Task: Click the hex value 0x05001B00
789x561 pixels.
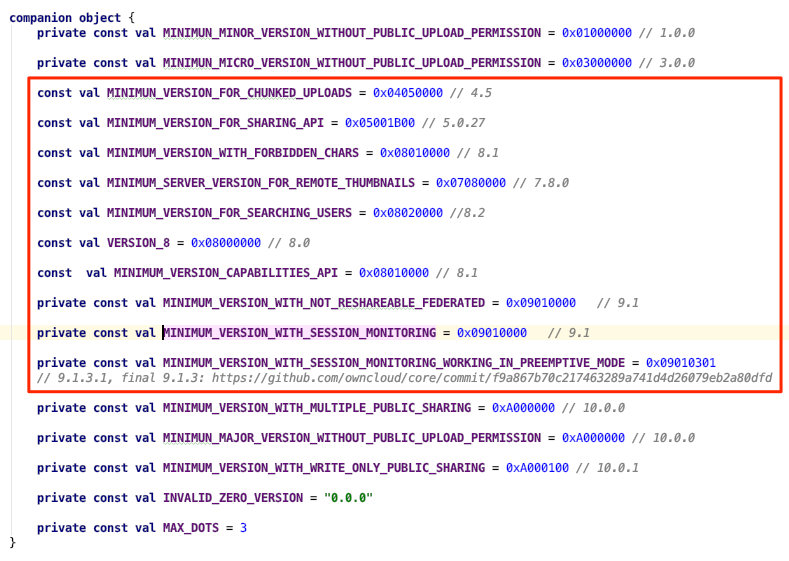Action: [380, 123]
